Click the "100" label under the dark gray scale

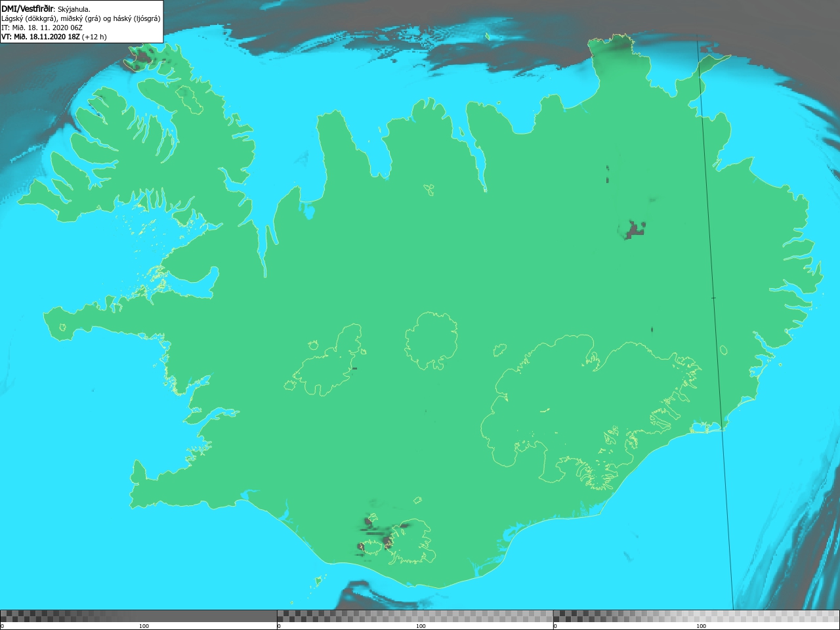[x=144, y=626]
